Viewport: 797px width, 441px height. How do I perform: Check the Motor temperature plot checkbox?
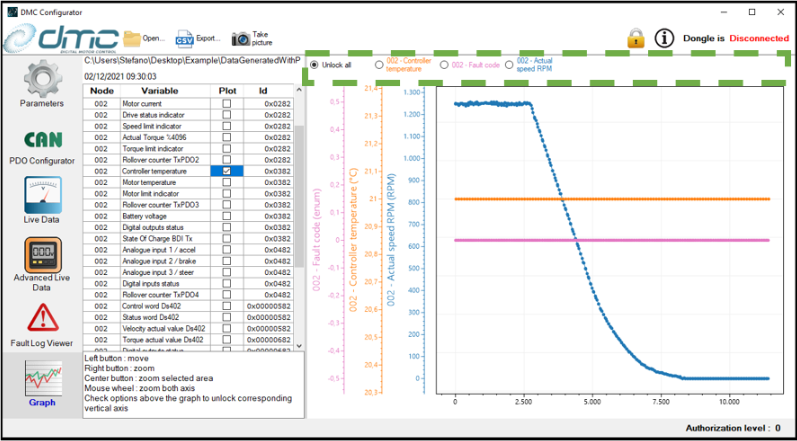[227, 182]
